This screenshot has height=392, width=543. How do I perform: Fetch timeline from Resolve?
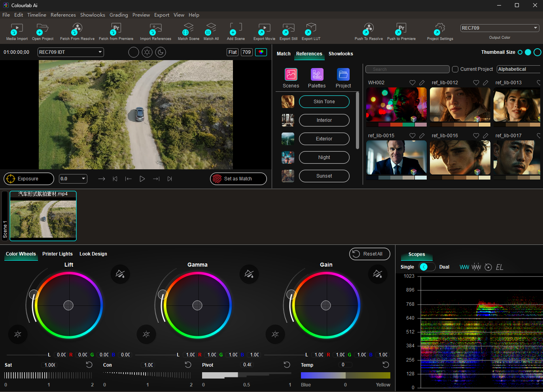point(77,30)
